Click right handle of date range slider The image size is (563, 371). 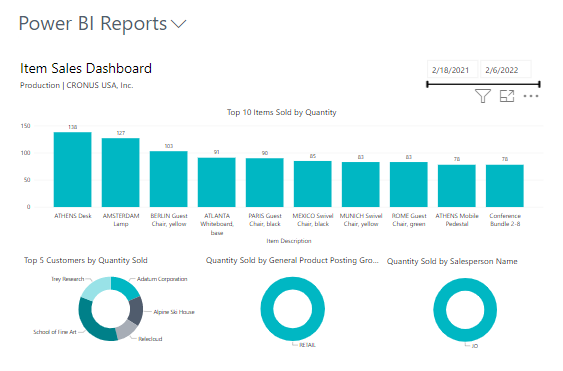[x=539, y=84]
